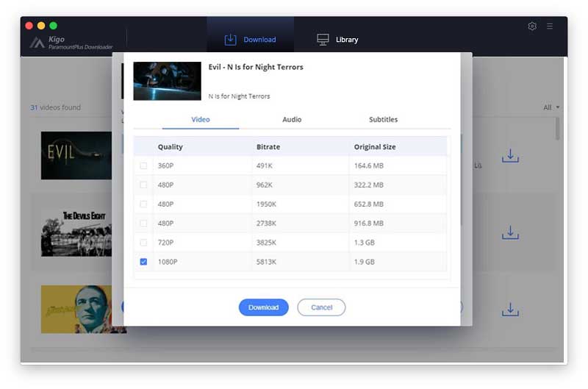This screenshot has width=588, height=389.
Task: Click the blue Download button
Action: click(x=264, y=307)
